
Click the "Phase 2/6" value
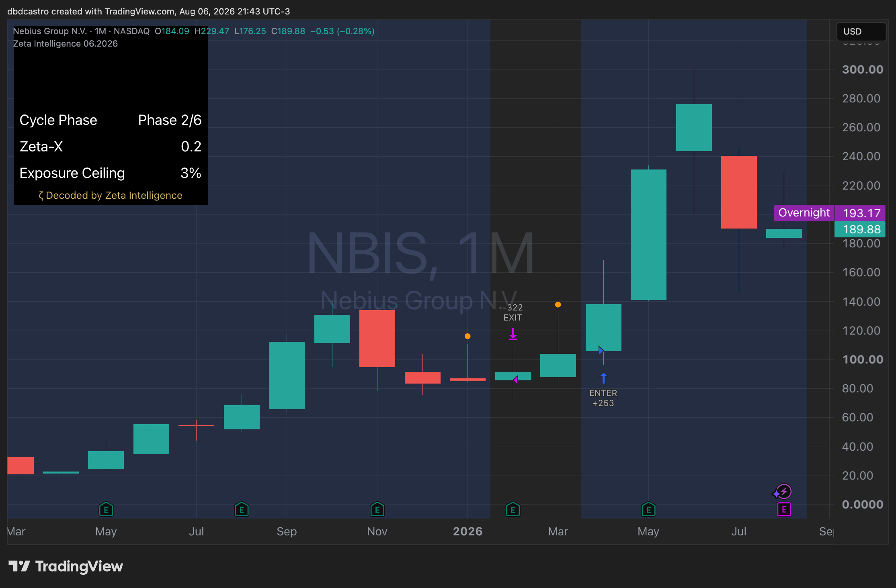[x=170, y=120]
